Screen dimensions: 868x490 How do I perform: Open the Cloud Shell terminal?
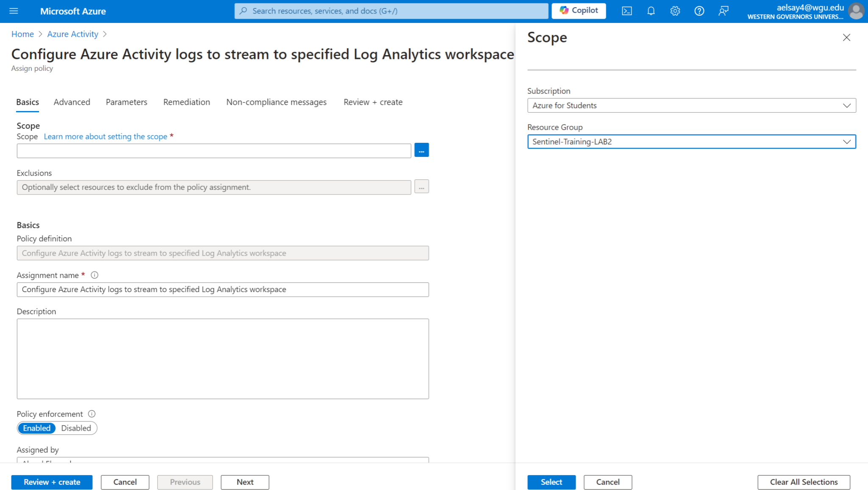click(x=627, y=11)
